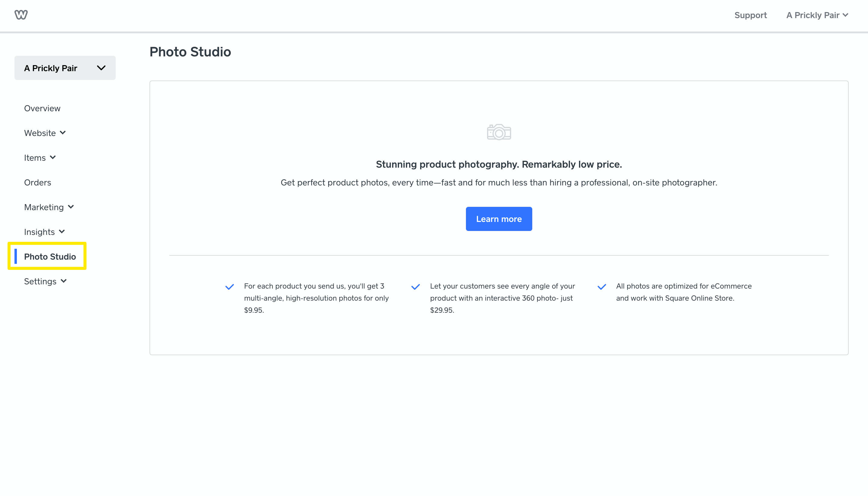Open the Support link
Screen dimensions: 868x496
(x=750, y=15)
